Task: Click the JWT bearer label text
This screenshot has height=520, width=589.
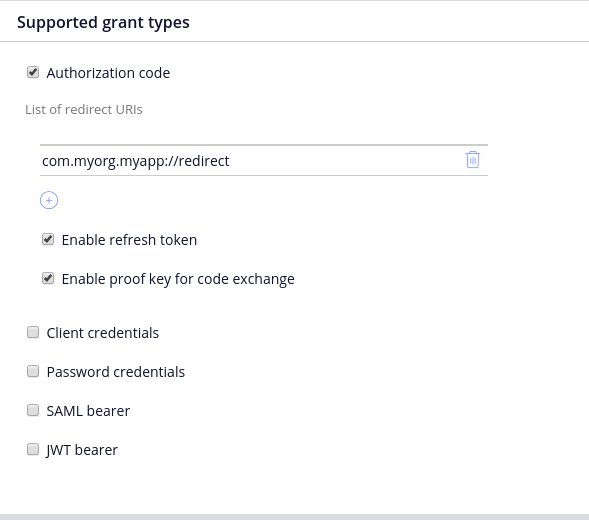Action: point(82,450)
